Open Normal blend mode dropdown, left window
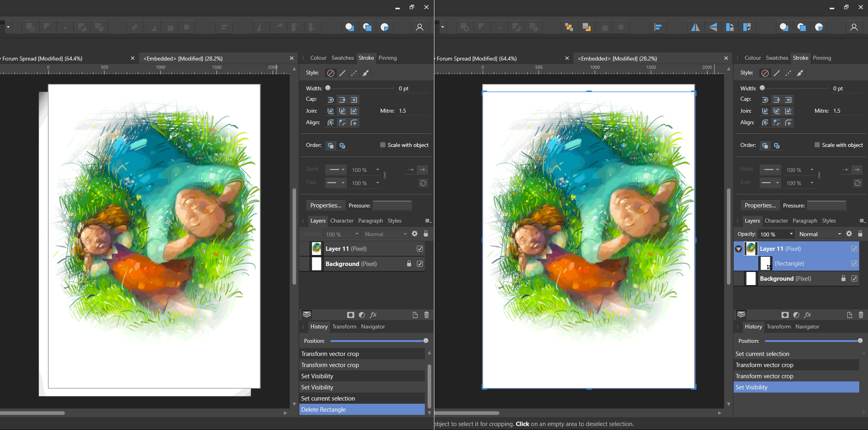Screen dimensions: 868x430 [x=386, y=234]
